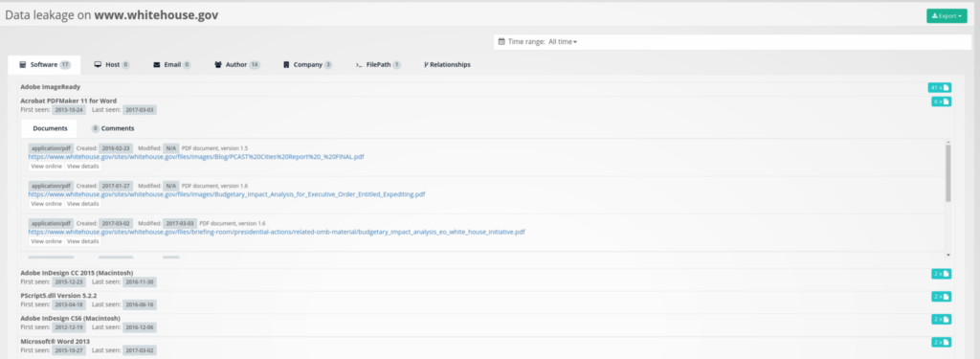Image resolution: width=980 pixels, height=359 pixels.
Task: Switch to the Host tab
Action: pyautogui.click(x=112, y=64)
